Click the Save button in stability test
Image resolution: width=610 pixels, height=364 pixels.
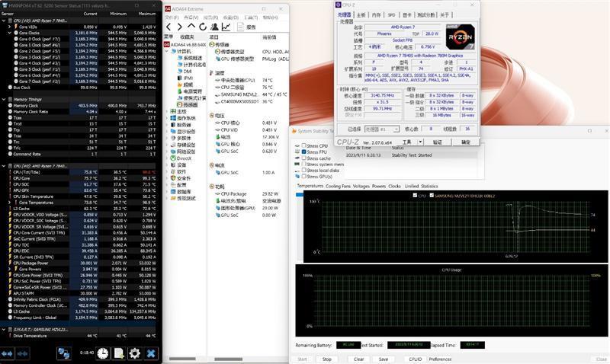(x=384, y=359)
